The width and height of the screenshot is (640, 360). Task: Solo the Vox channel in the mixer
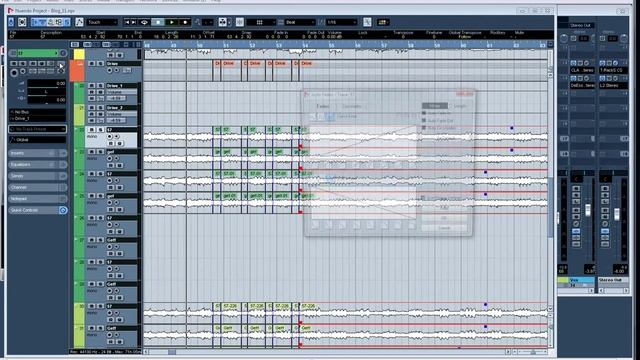point(576,195)
